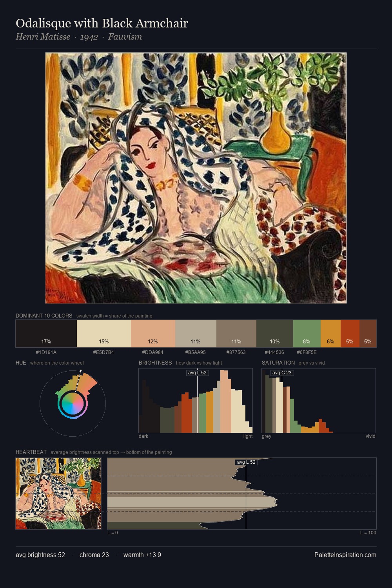Click the 'HEARTBEAT' section heading

(x=31, y=452)
